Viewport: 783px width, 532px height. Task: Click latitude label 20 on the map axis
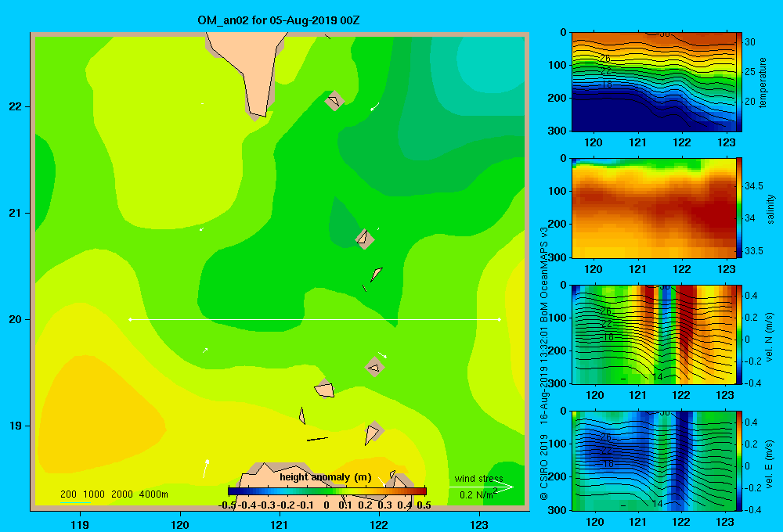pyautogui.click(x=16, y=319)
